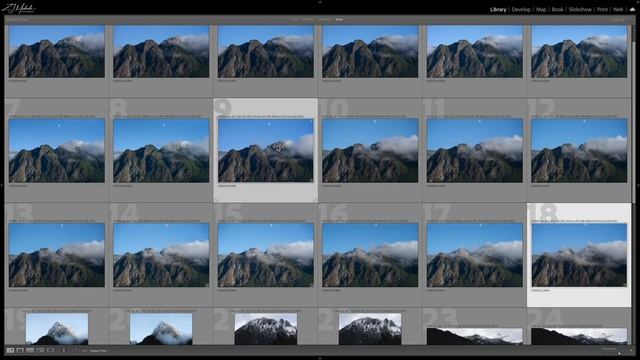Click the ZJ Mulick identity plate
This screenshot has height=360, width=640.
pos(19,8)
